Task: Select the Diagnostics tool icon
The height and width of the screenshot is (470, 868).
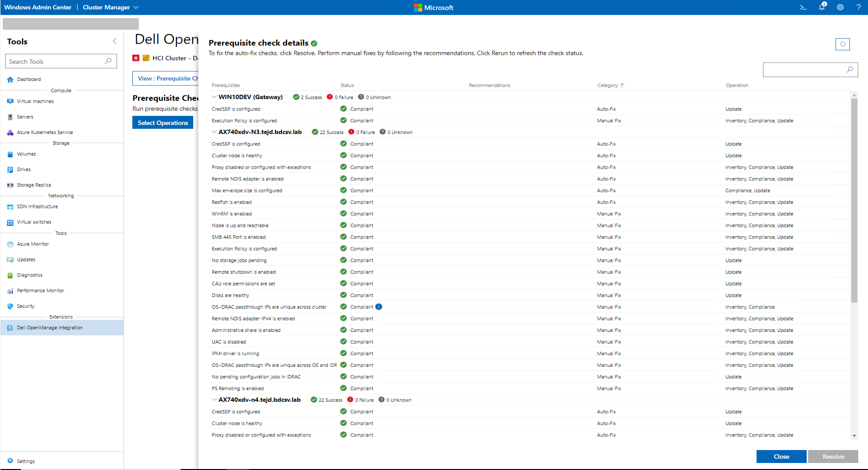Action: 10,275
